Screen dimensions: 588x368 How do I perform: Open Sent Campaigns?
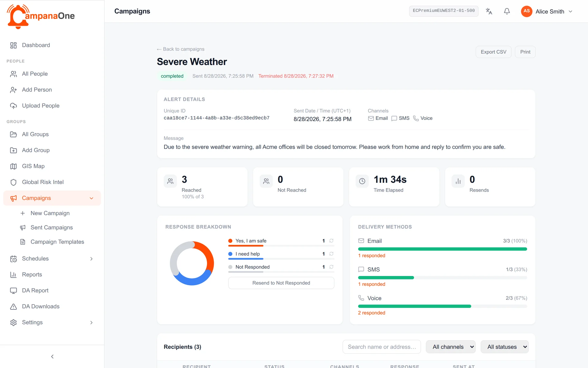tap(51, 228)
